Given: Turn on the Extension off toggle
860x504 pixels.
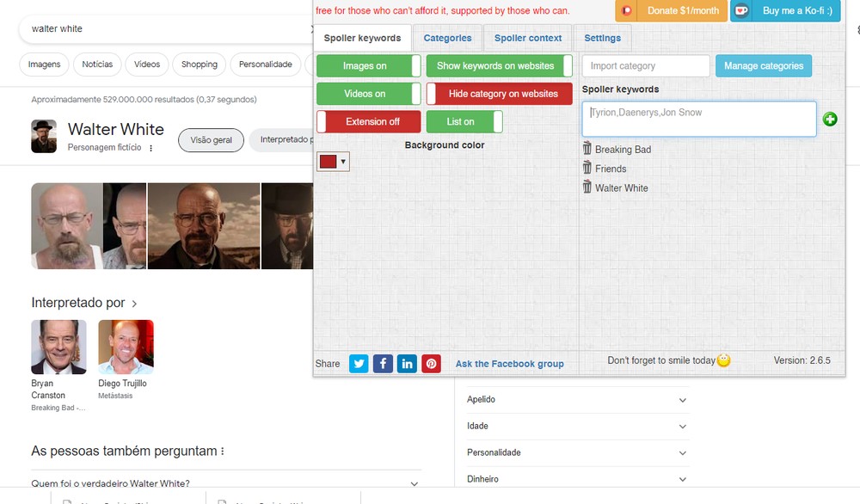Looking at the screenshot, I should tap(369, 122).
